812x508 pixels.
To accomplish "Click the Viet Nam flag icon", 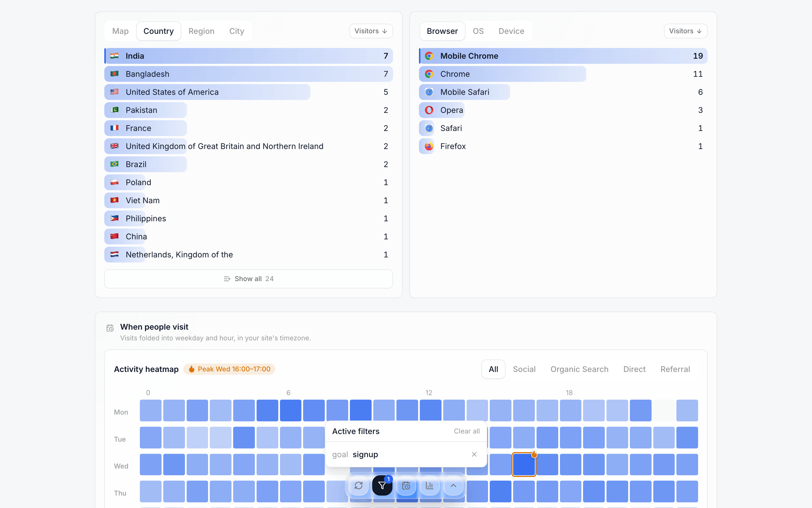I will [x=114, y=200].
